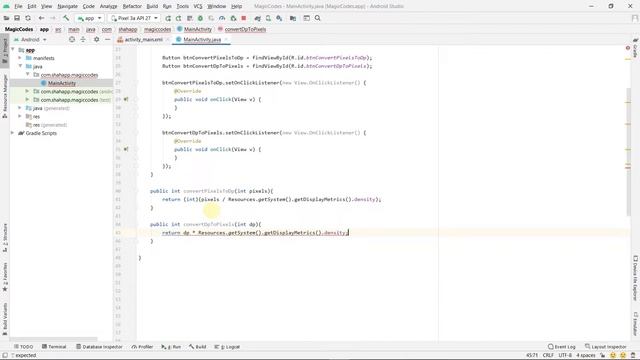Viewport: 640px width, 360px height.
Task: Click the UTF-8 encoding in status bar
Action: (x=565, y=356)
